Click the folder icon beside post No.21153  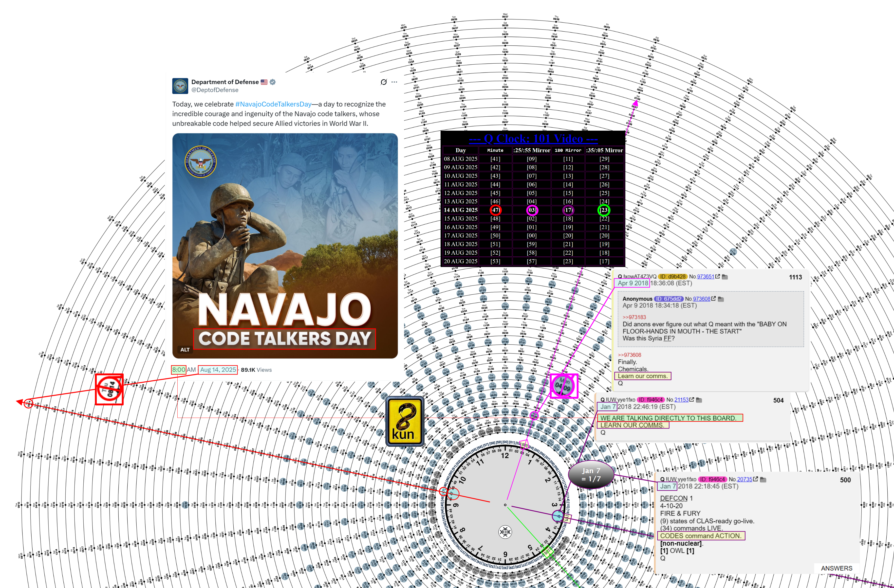[x=699, y=400]
